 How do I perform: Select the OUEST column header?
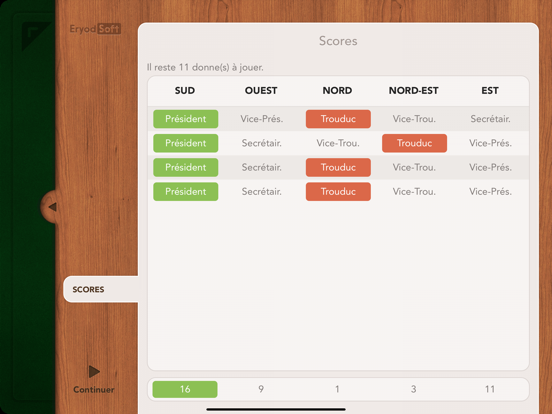click(261, 91)
